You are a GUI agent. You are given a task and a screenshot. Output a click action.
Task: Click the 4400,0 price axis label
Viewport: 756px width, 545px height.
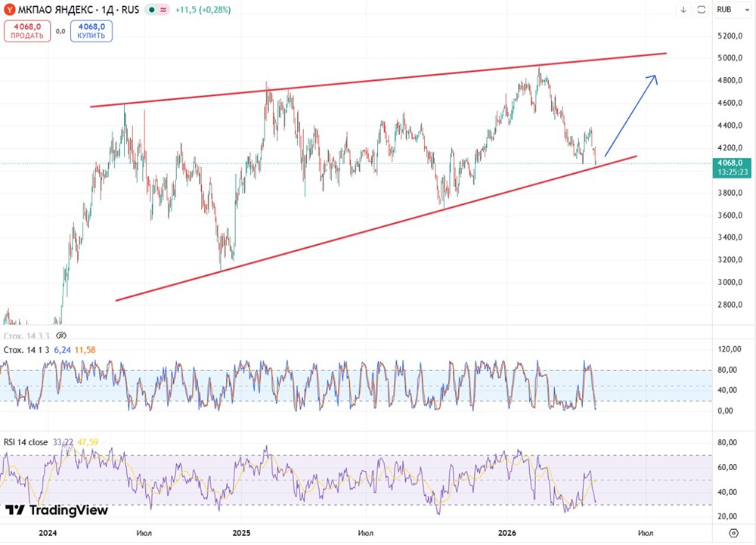click(730, 125)
